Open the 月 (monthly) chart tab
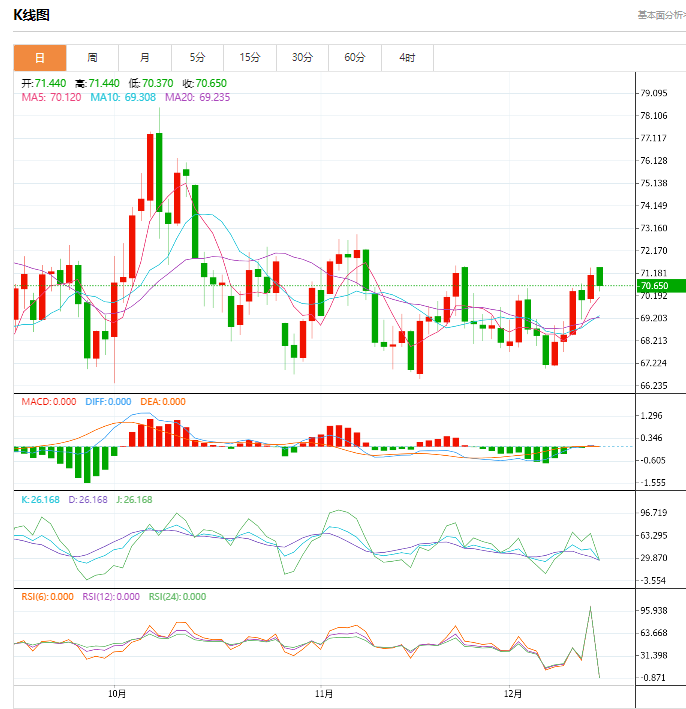This screenshot has height=709, width=686. [x=145, y=58]
